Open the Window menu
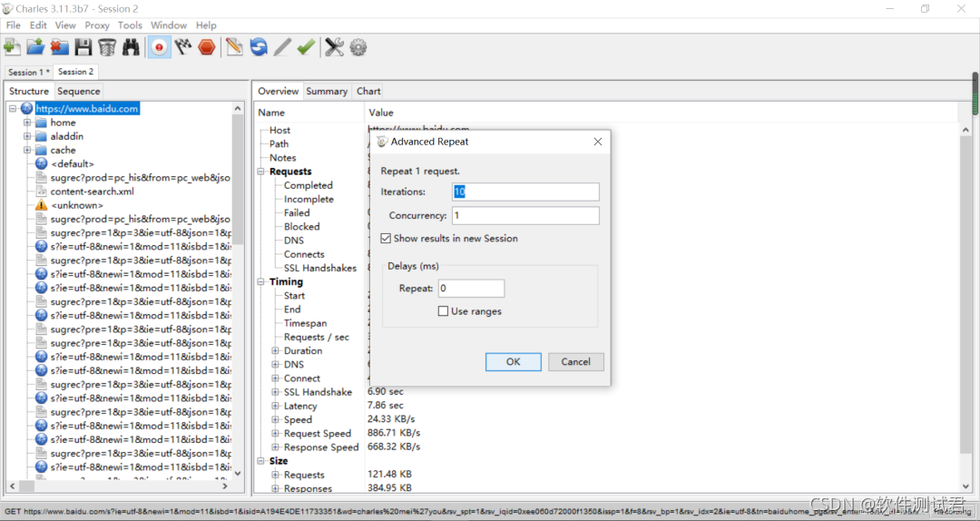 (169, 25)
